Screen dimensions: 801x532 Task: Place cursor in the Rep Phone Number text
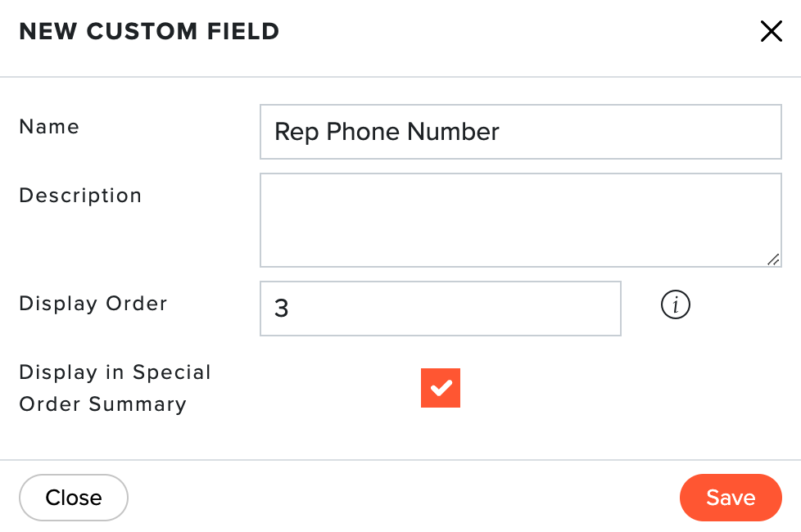click(x=387, y=132)
